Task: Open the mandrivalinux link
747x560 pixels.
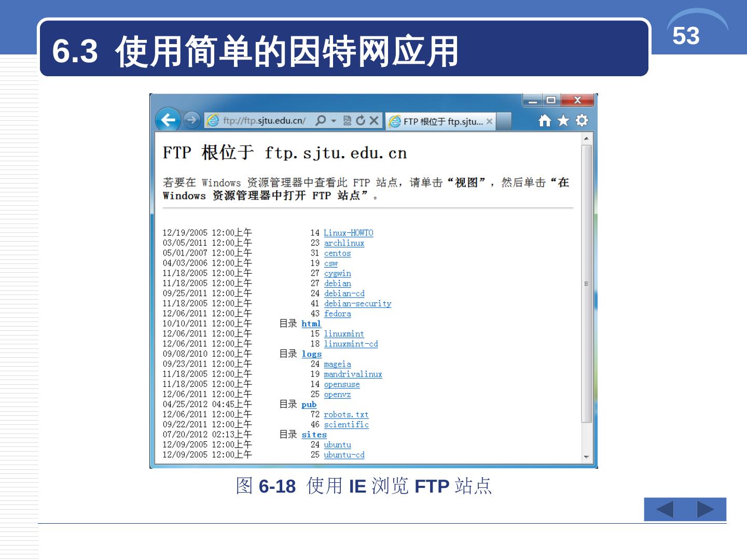Action: click(353, 374)
